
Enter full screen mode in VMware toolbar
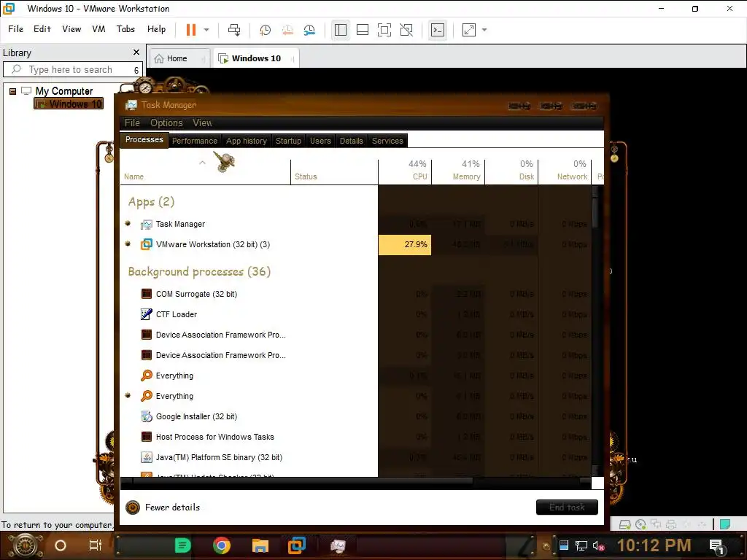tap(384, 30)
